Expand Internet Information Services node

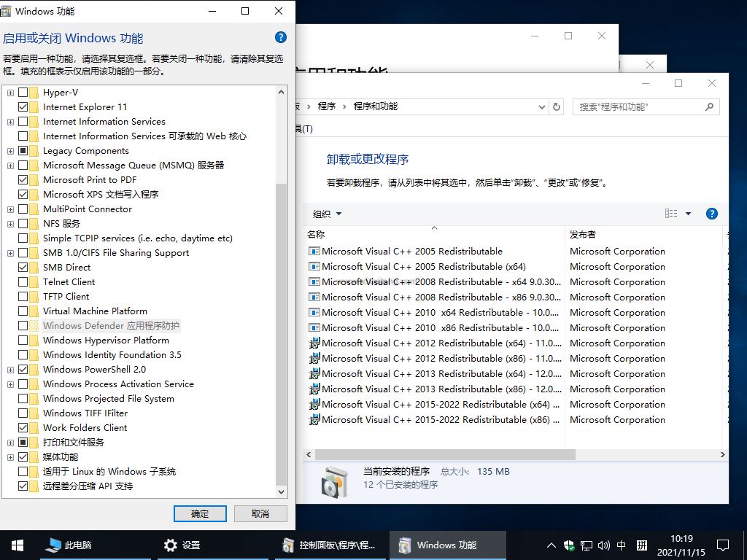coord(10,122)
